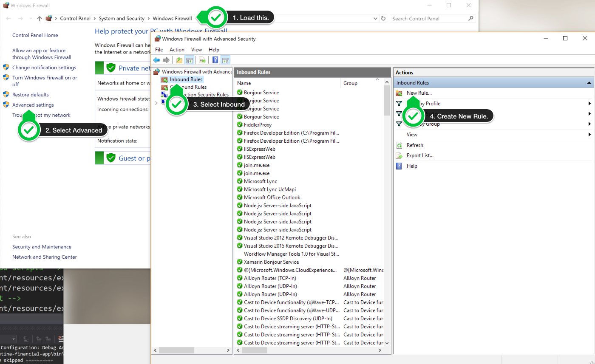Click the green Refresh icon in Actions pane
Screen dimensions: 595x364
tap(399, 145)
